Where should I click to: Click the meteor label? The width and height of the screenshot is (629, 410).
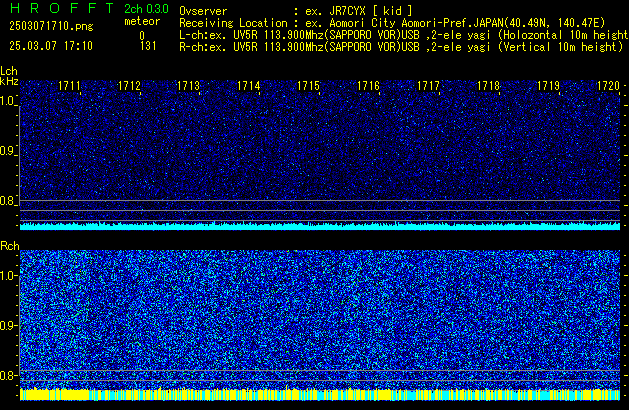142,21
